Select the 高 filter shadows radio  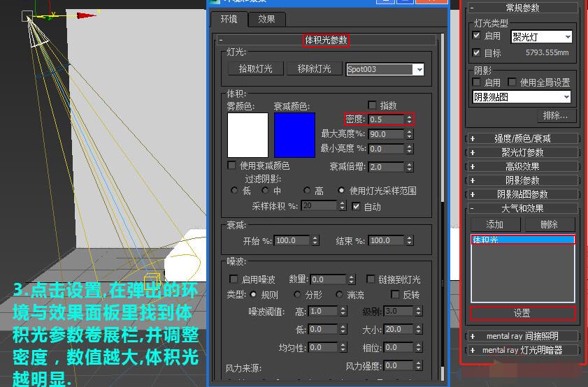[307, 191]
